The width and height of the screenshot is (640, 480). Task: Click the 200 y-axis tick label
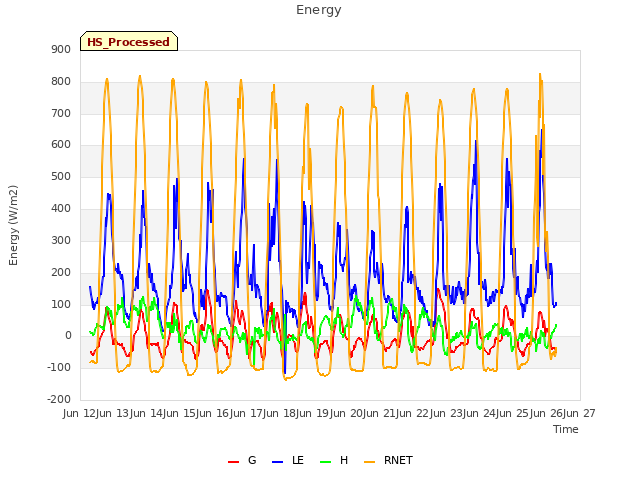[61, 273]
